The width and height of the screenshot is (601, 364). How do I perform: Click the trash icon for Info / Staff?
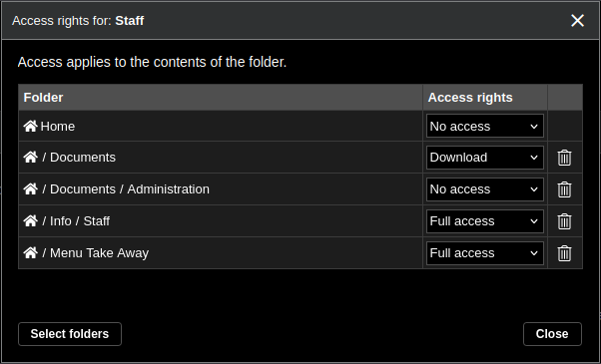coord(564,221)
